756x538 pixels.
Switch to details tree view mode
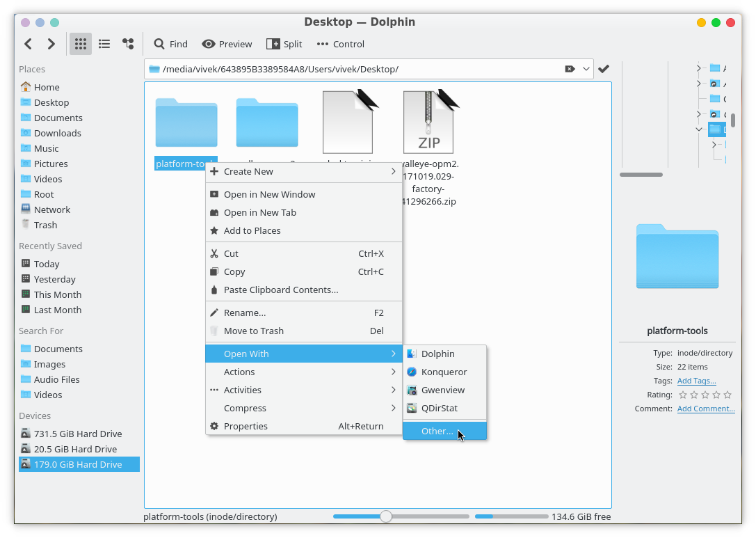pyautogui.click(x=128, y=44)
